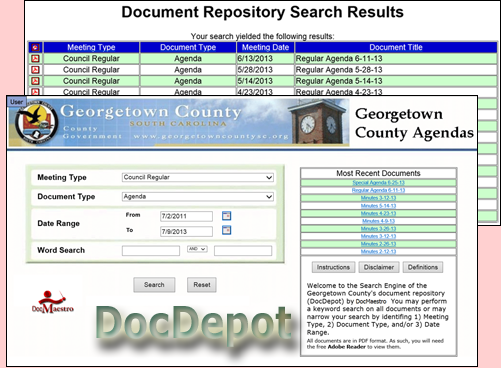Click the User tab label

coord(16,102)
